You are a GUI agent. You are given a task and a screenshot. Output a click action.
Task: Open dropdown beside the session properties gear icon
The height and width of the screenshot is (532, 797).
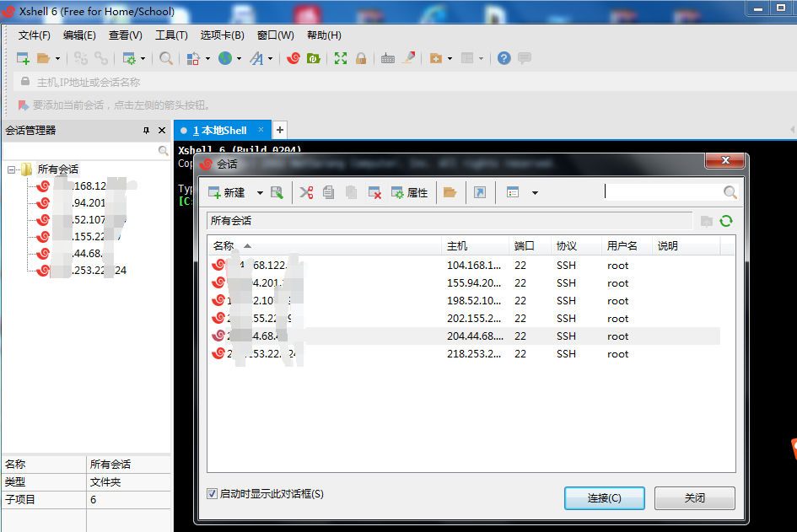tap(143, 59)
